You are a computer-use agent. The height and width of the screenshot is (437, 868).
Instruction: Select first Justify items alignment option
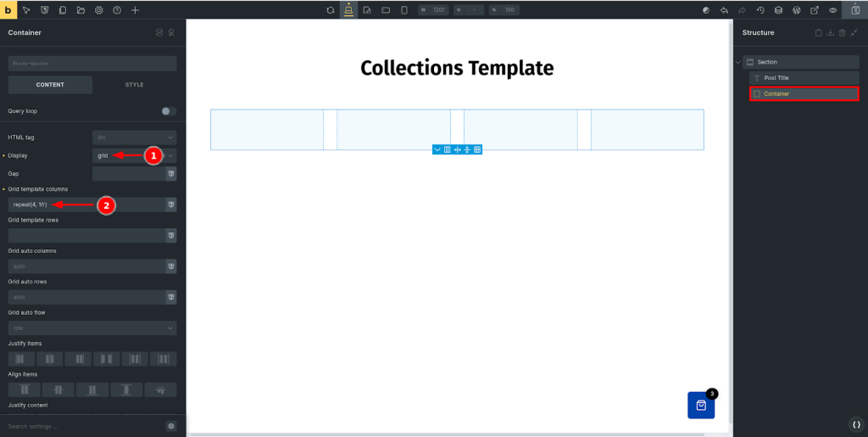(20, 359)
